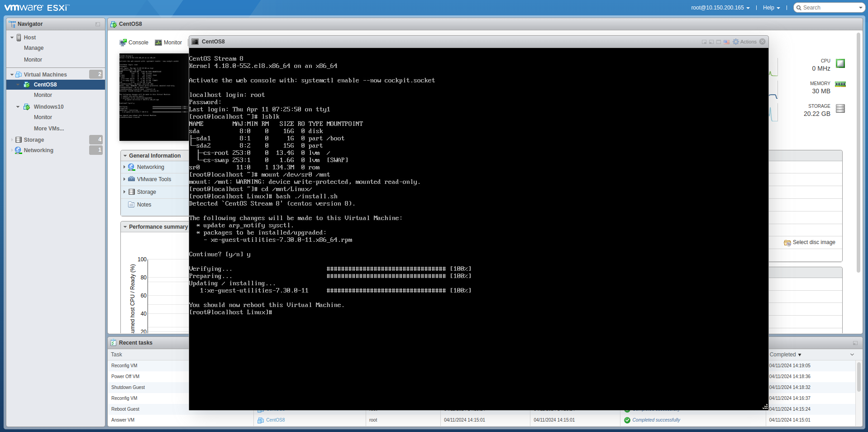Click the storage disks icon

pyautogui.click(x=840, y=109)
